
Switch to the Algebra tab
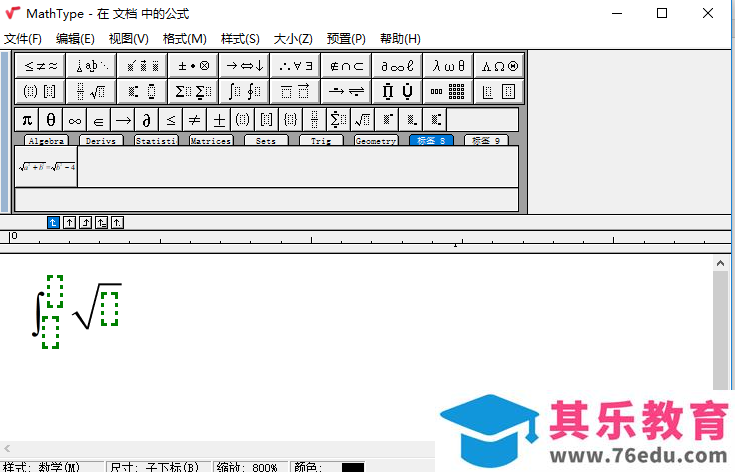tap(46, 141)
